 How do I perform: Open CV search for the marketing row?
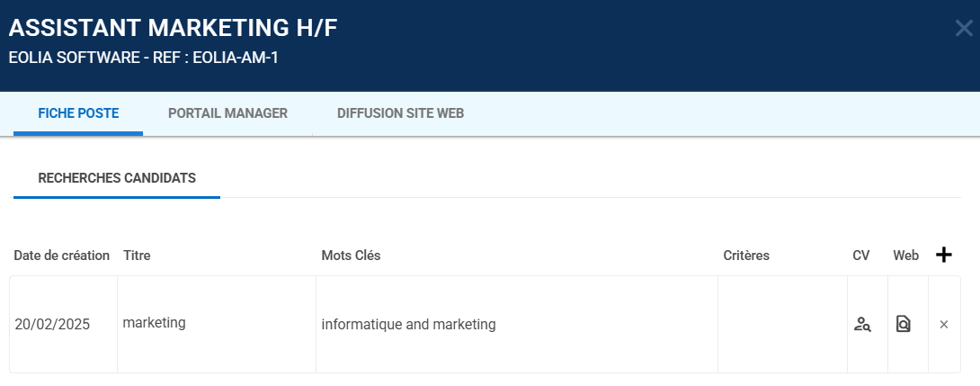tap(862, 325)
